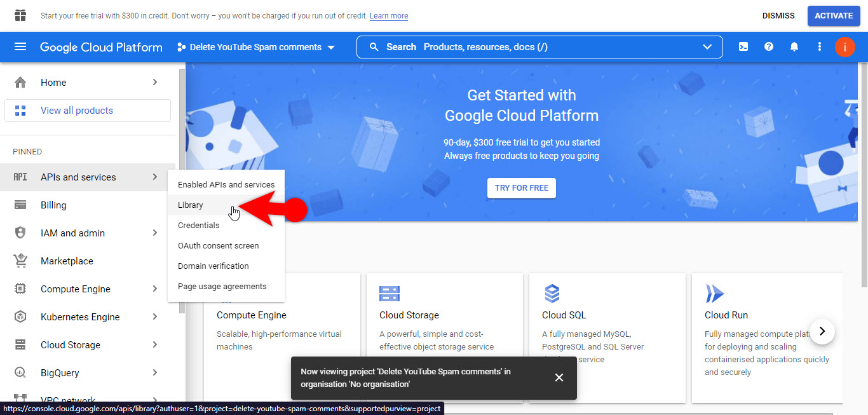This screenshot has height=415, width=868.
Task: Click the API icon in sidebar
Action: tap(20, 177)
